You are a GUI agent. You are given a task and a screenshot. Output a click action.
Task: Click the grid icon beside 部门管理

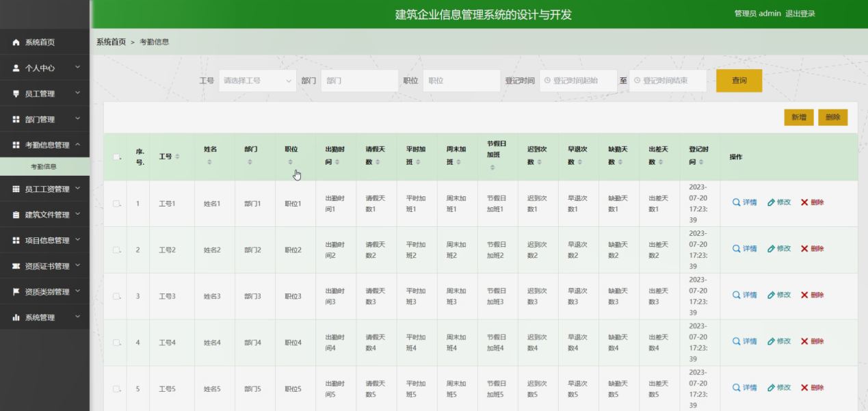(16, 119)
